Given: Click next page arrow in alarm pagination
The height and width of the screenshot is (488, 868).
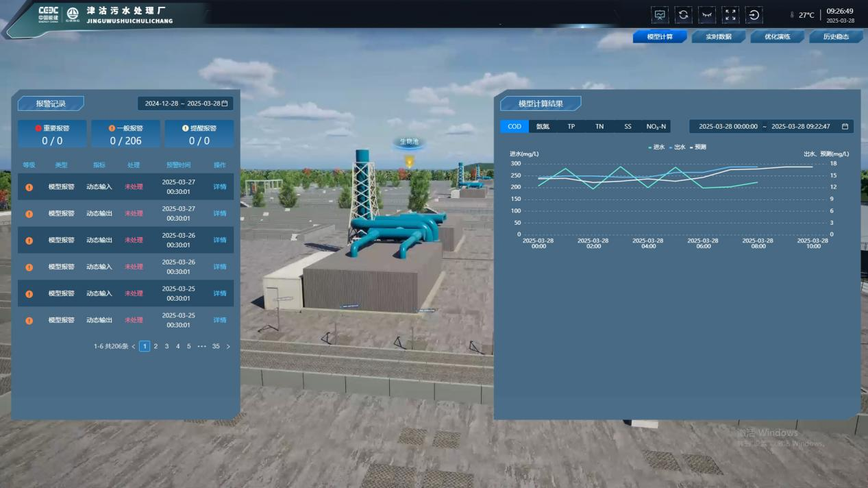Looking at the screenshot, I should coord(228,347).
